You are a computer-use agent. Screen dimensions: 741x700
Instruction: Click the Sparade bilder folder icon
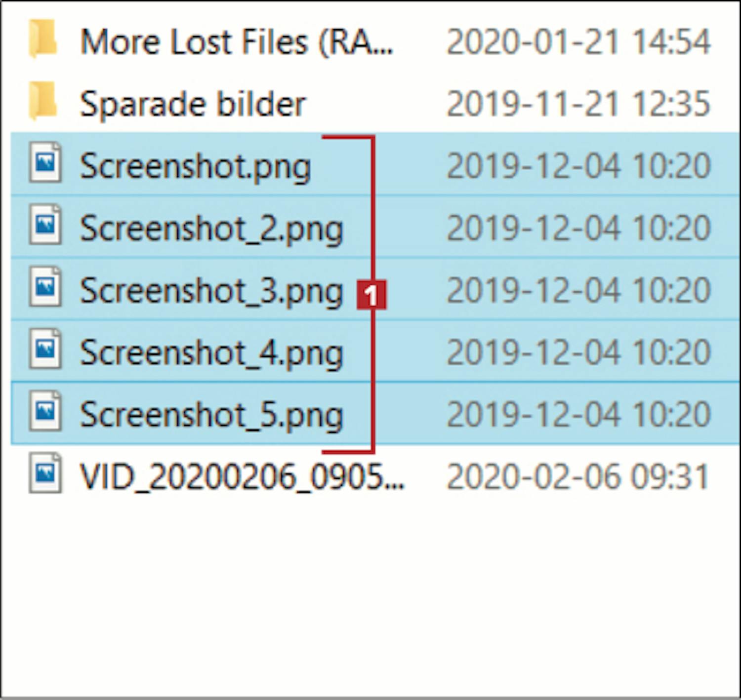pyautogui.click(x=42, y=102)
